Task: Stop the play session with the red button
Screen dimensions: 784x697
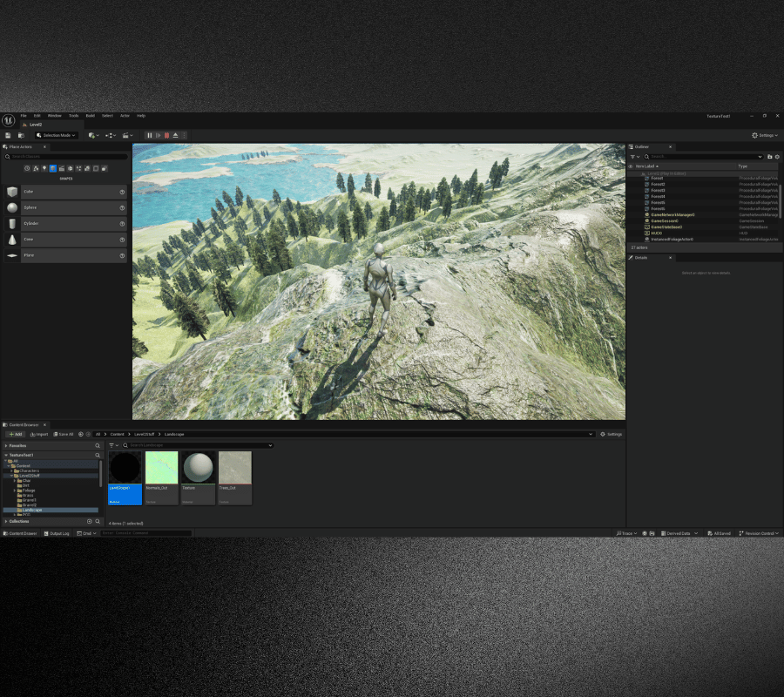Action: [x=166, y=135]
